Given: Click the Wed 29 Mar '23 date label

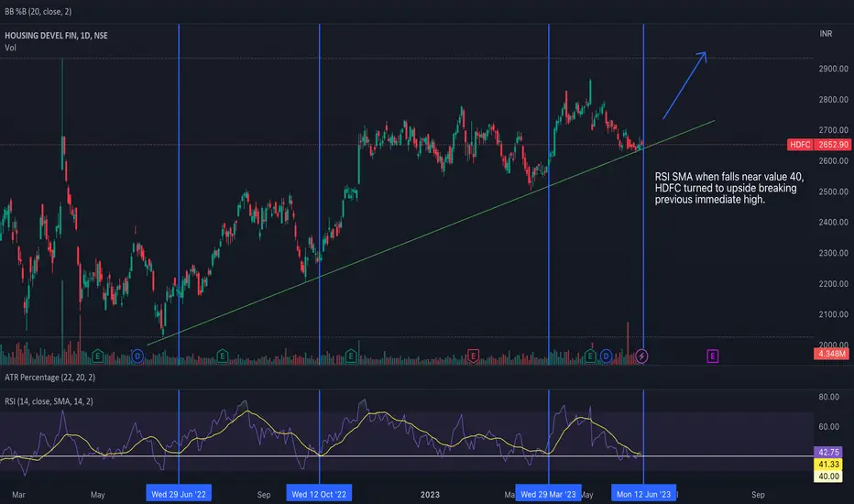Looking at the screenshot, I should [549, 494].
